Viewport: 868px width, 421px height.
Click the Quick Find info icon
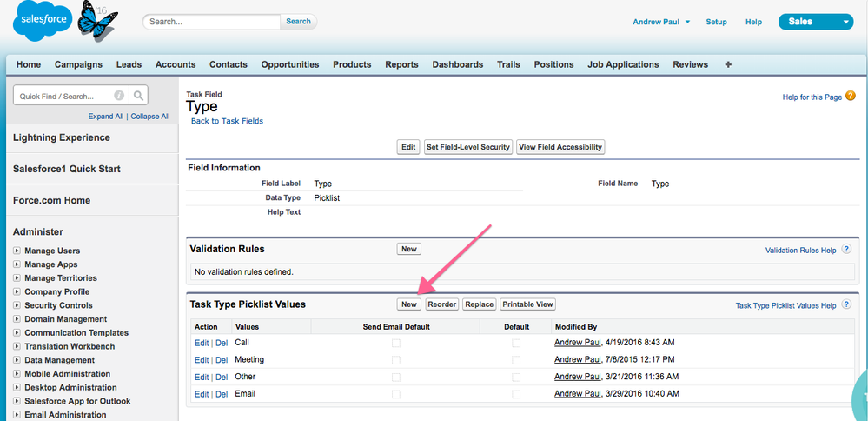pyautogui.click(x=119, y=96)
